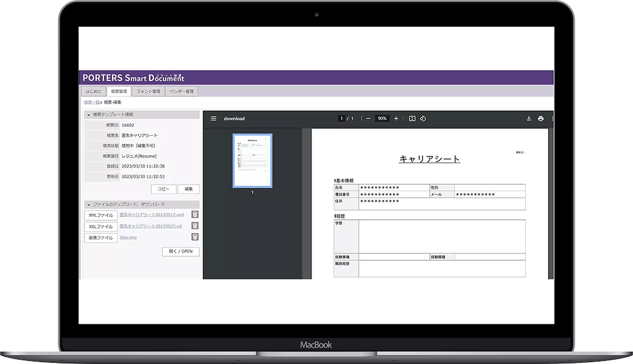This screenshot has height=364, width=633.
Task: Open the ベンダー管理 tab
Action: tap(181, 91)
